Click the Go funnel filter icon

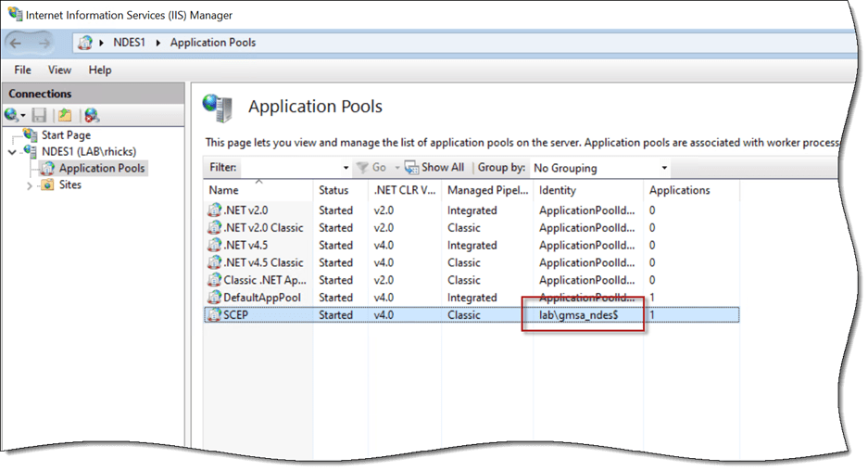pyautogui.click(x=362, y=167)
